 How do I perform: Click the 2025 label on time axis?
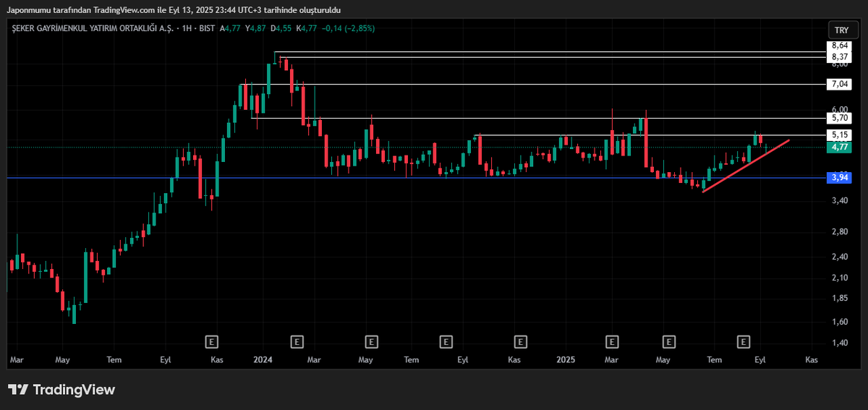tap(565, 359)
